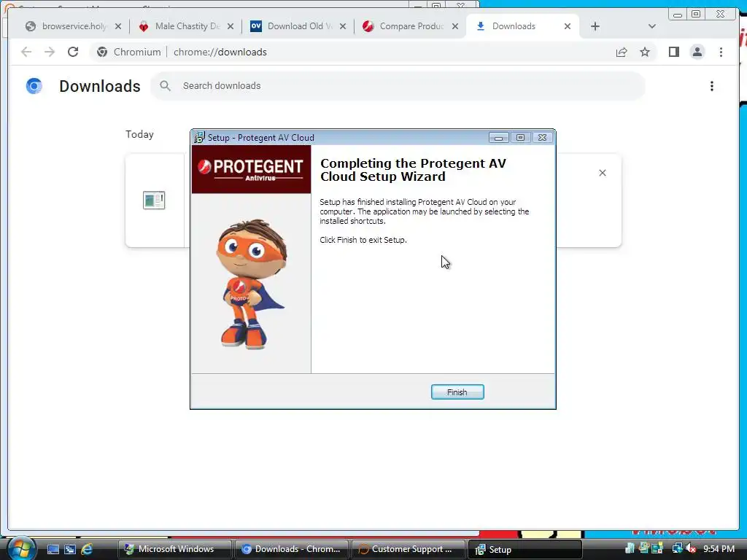Viewport: 747px width, 560px height.
Task: Share this page icon in address bar
Action: (x=622, y=52)
